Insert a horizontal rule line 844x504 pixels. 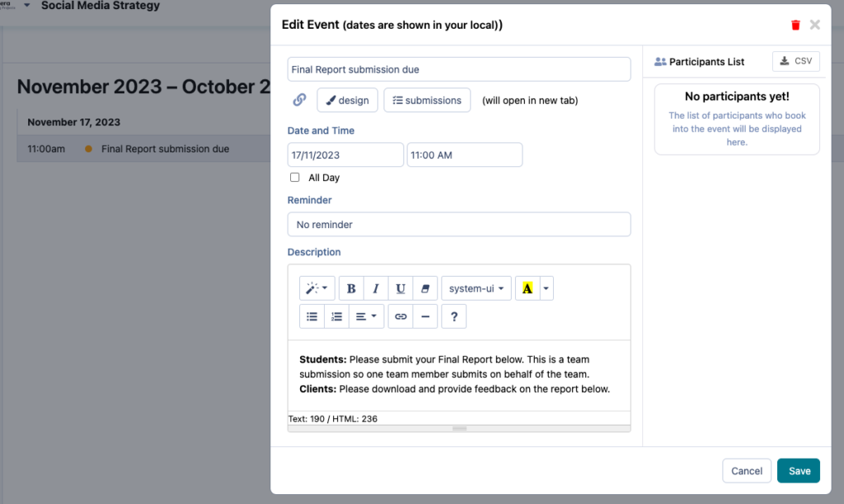tap(424, 316)
